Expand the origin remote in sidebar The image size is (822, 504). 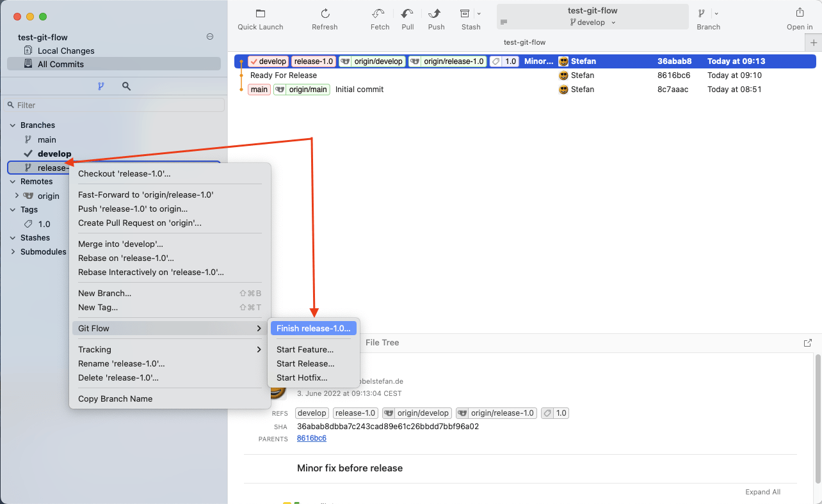click(x=17, y=196)
